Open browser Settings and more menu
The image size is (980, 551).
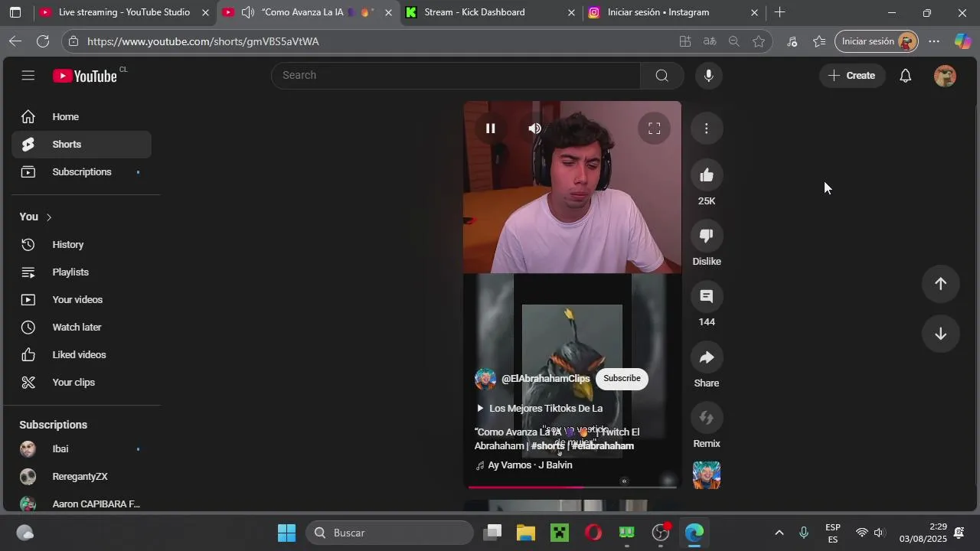click(934, 41)
